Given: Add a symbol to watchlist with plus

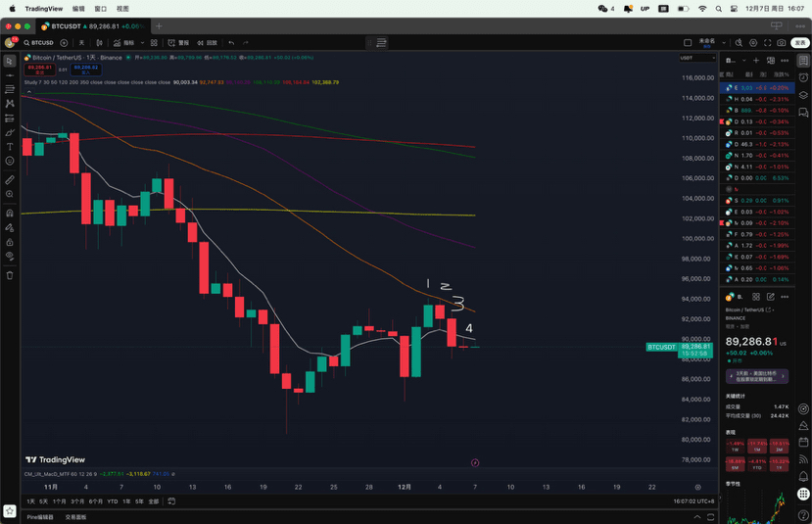Looking at the screenshot, I should [x=756, y=61].
